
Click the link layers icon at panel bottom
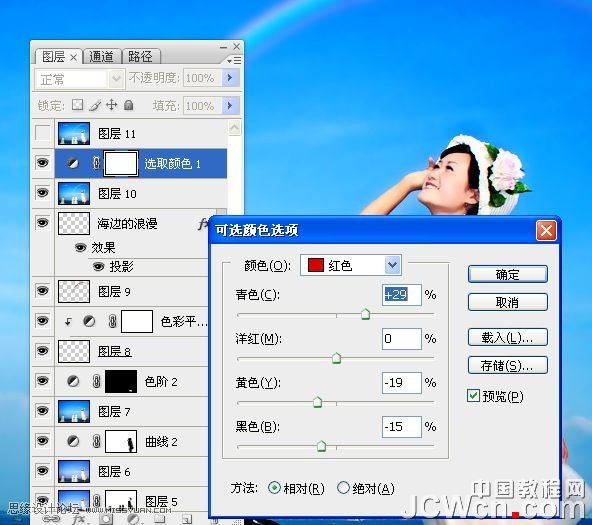51,519
